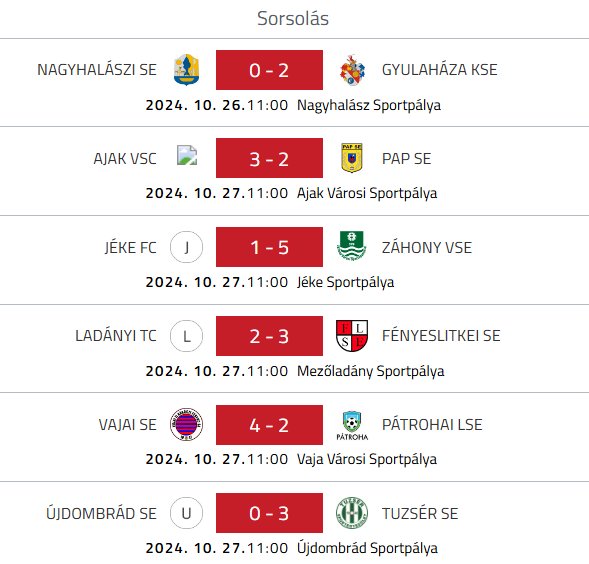Click the Záhony VSE team name
Screen dimensions: 589x564
point(427,248)
